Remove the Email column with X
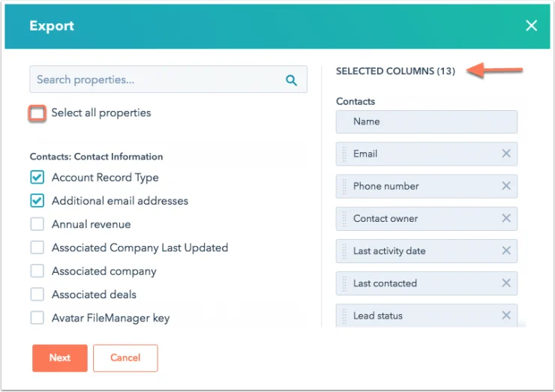Screen dimensions: 555x392 click(x=505, y=154)
